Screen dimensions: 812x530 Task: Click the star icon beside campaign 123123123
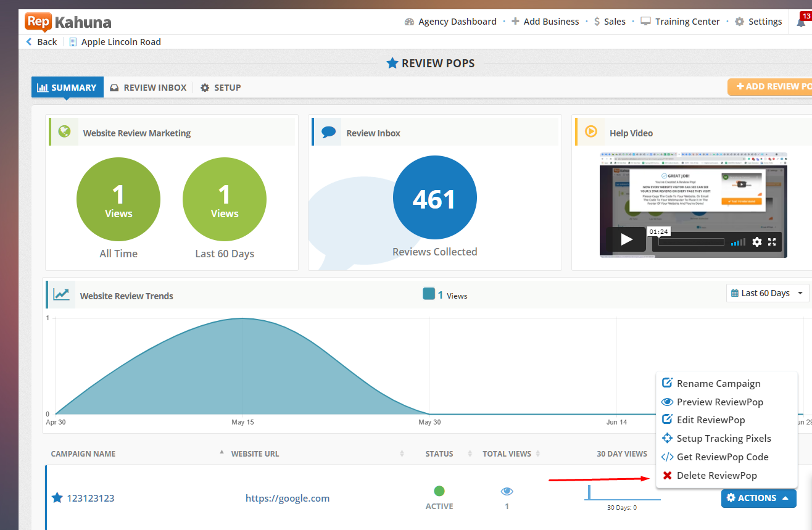pyautogui.click(x=57, y=498)
